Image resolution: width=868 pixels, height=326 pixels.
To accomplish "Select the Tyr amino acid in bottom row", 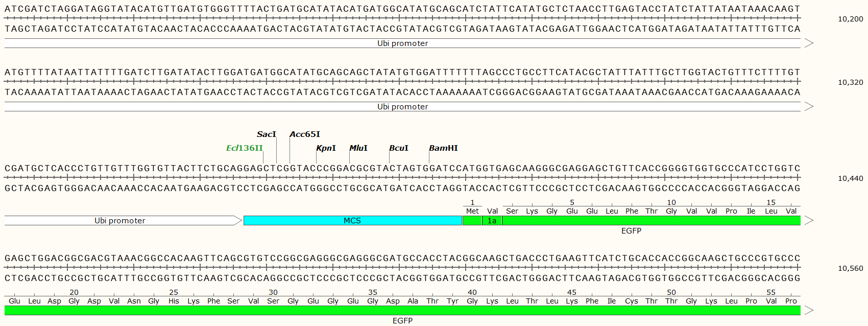I will point(452,301).
